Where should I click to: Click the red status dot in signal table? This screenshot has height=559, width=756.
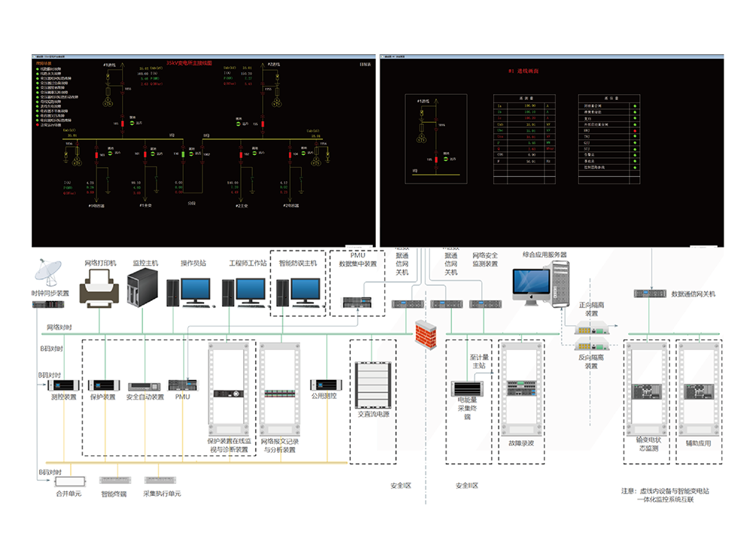pos(635,129)
